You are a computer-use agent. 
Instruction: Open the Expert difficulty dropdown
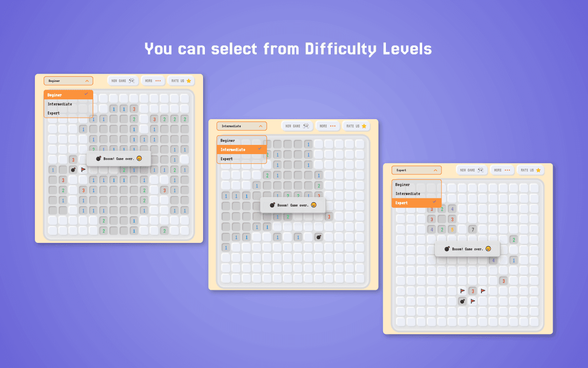[x=416, y=170]
